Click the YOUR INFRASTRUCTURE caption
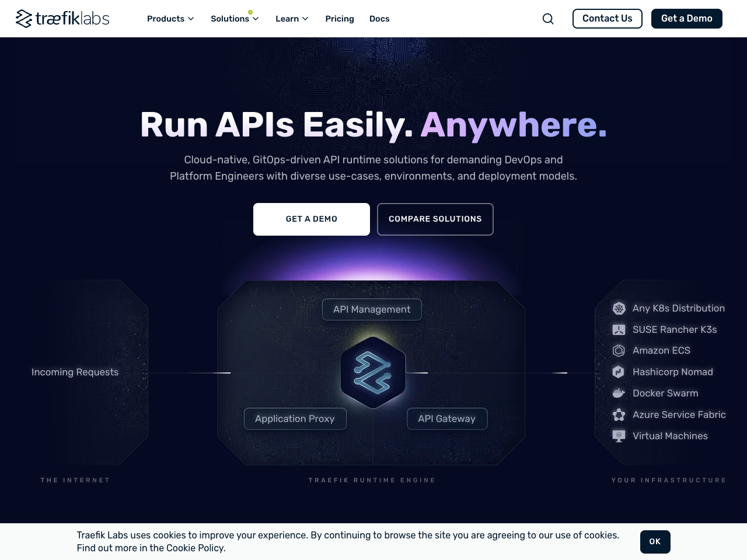This screenshot has height=560, width=747. 669,480
